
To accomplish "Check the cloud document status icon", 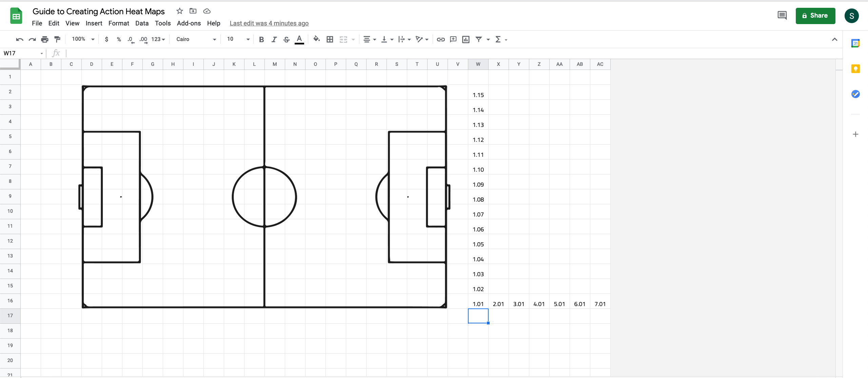I will coord(207,11).
